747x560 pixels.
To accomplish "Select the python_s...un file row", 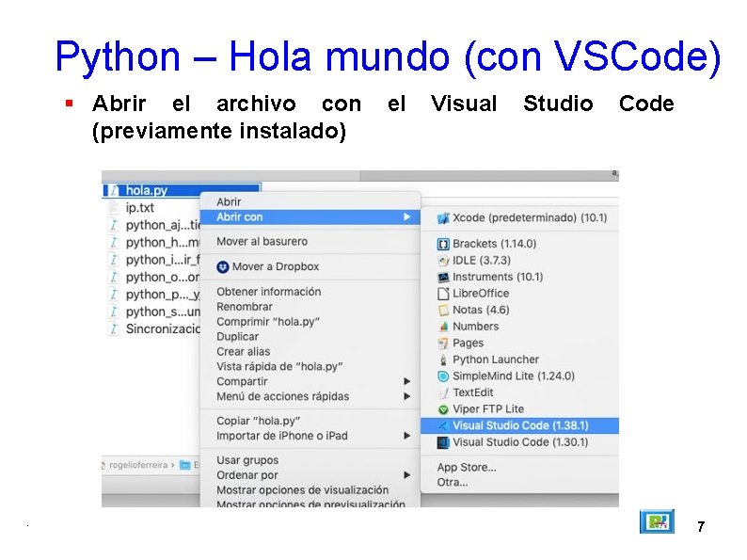I will point(152,312).
